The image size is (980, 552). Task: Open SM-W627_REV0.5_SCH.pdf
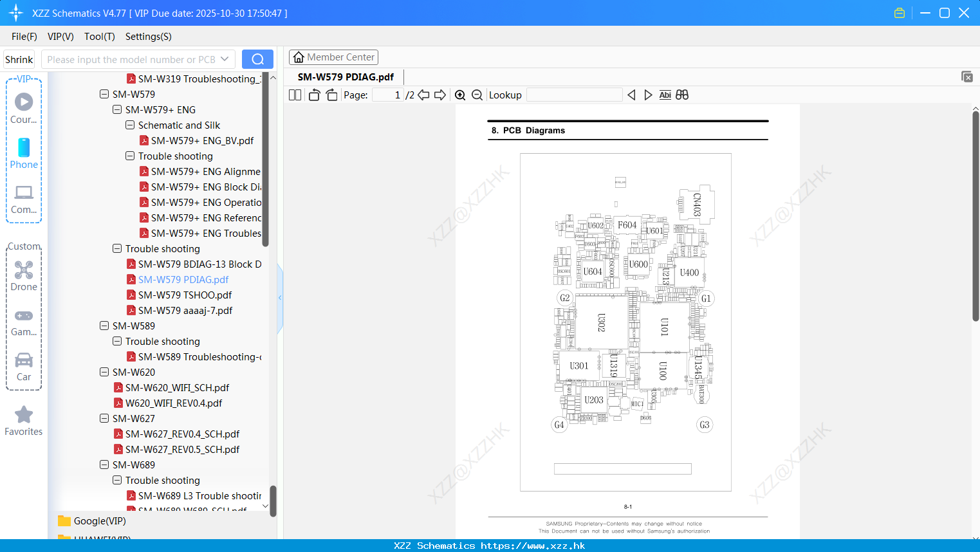click(176, 449)
